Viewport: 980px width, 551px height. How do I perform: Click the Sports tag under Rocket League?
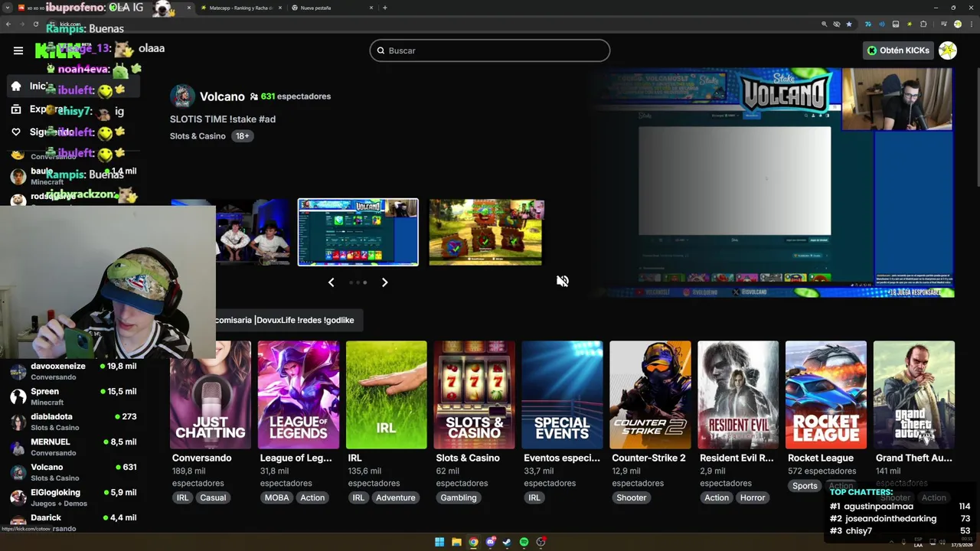805,485
